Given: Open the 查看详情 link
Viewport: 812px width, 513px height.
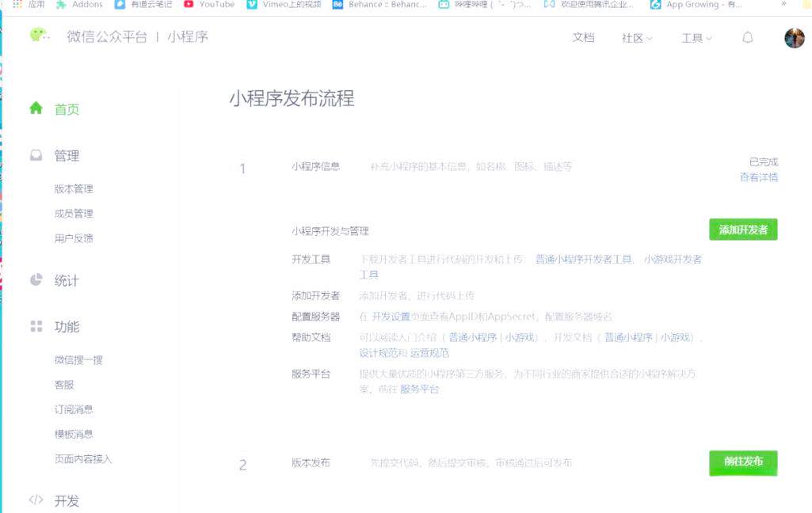Looking at the screenshot, I should 759,177.
